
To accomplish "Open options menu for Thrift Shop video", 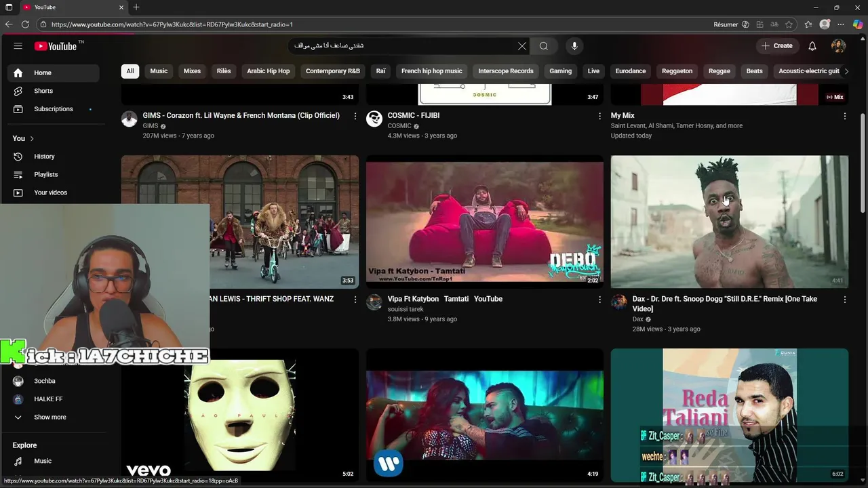I will click(x=355, y=300).
